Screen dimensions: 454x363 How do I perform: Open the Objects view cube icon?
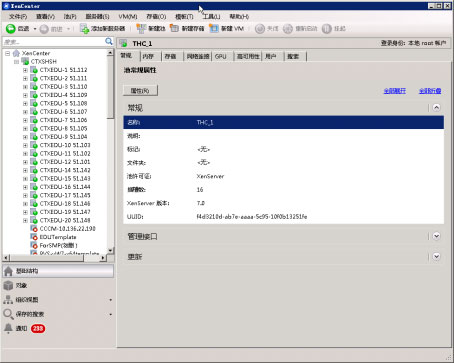[x=8, y=285]
